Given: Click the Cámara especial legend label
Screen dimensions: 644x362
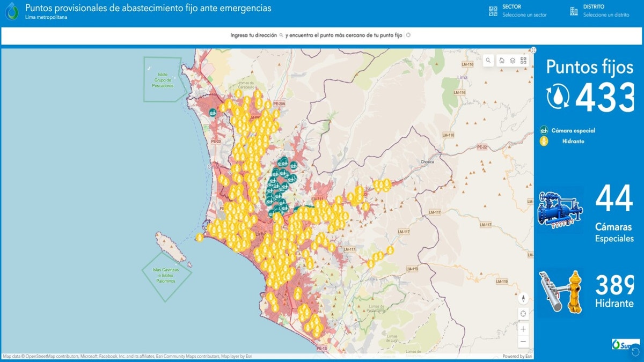Looking at the screenshot, I should click(573, 130).
